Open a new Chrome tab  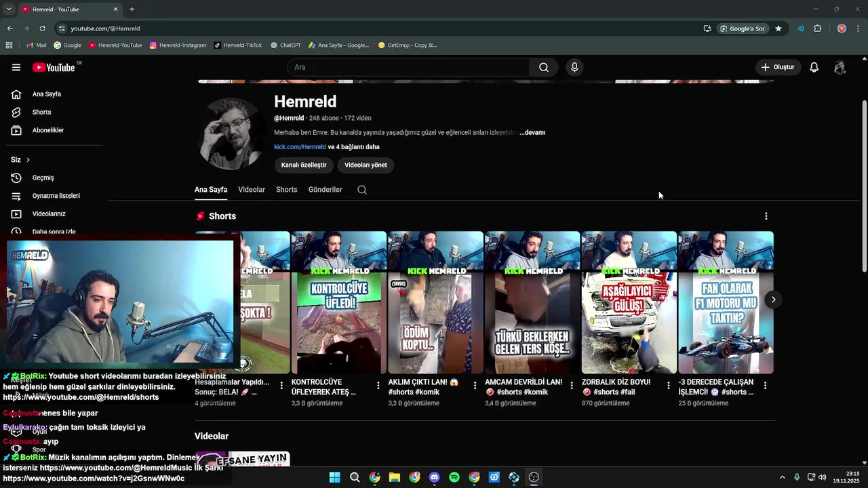(x=132, y=9)
